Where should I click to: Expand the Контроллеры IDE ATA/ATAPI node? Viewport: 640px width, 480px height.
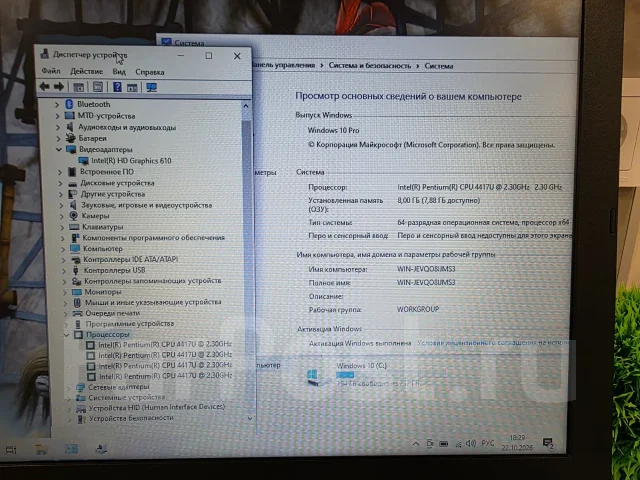click(x=63, y=260)
